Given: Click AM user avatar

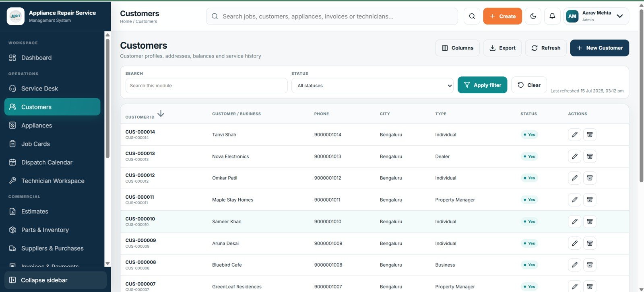Looking at the screenshot, I should click(572, 16).
